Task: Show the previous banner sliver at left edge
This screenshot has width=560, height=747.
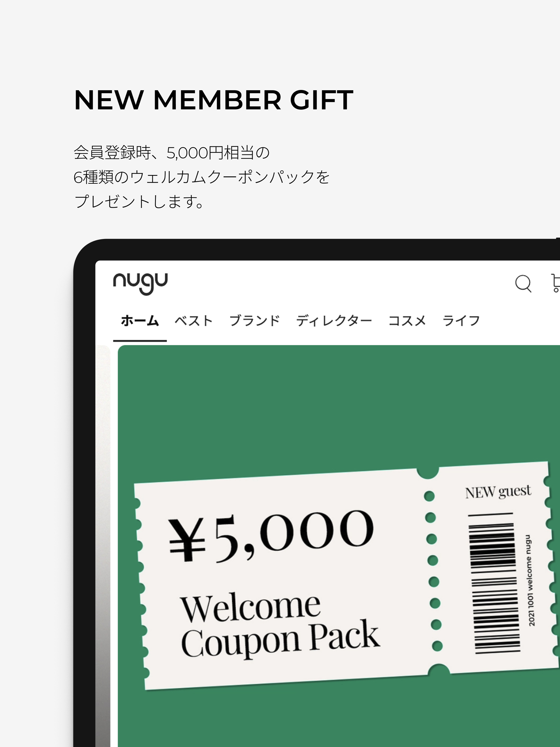Action: point(103,540)
